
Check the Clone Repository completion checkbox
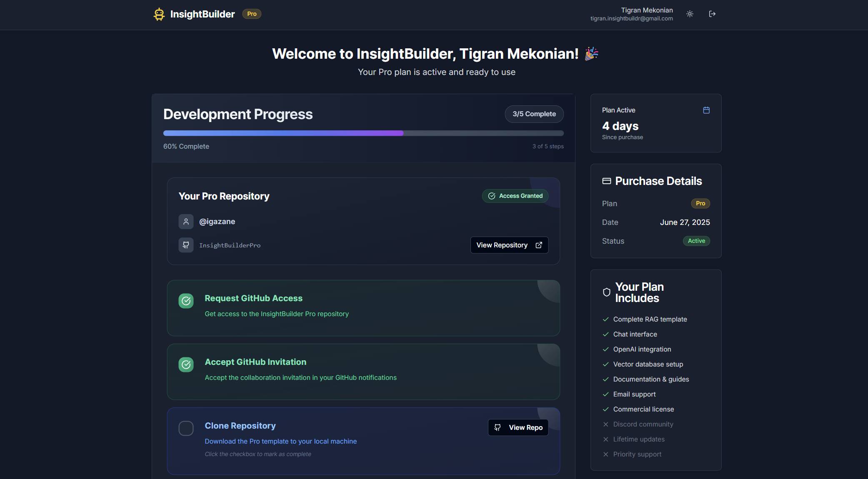click(186, 428)
